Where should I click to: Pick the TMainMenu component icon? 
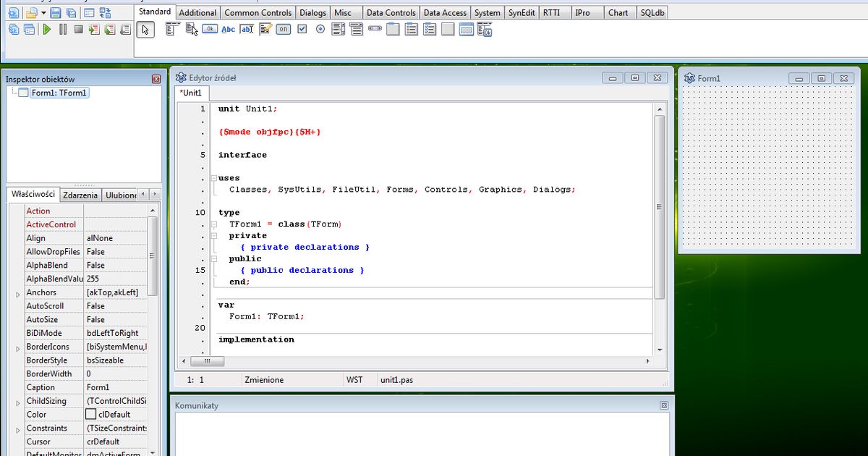(x=171, y=29)
